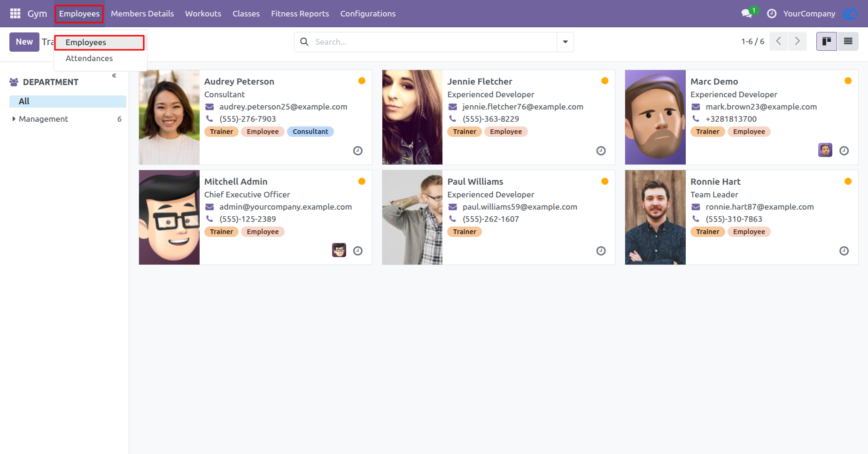
Task: Go to next page of records
Action: (798, 41)
